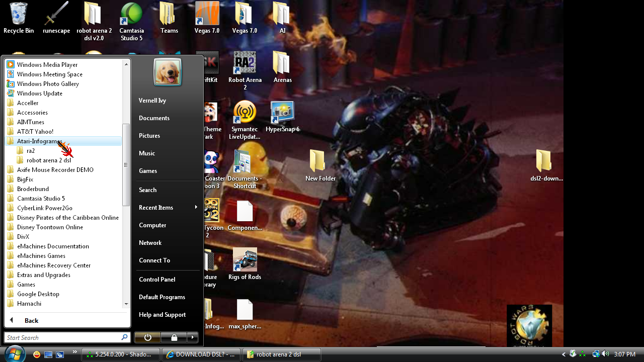Open Windows Photo Gallery entry

tap(64, 83)
